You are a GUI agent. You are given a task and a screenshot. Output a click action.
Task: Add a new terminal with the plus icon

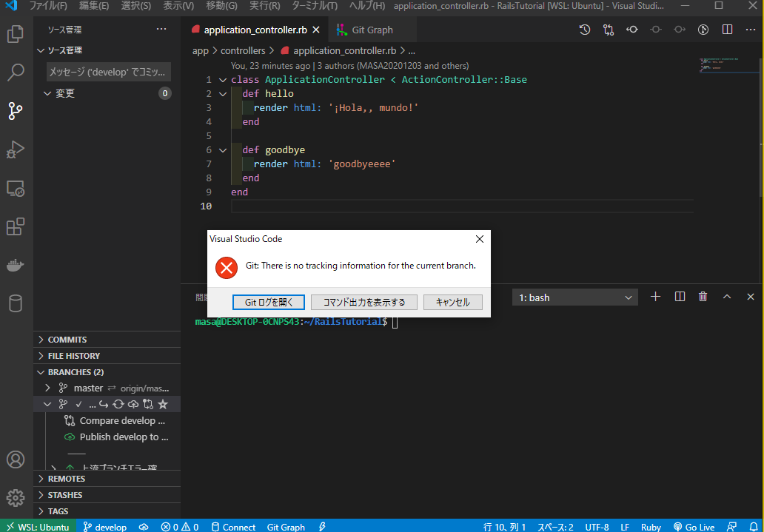655,297
